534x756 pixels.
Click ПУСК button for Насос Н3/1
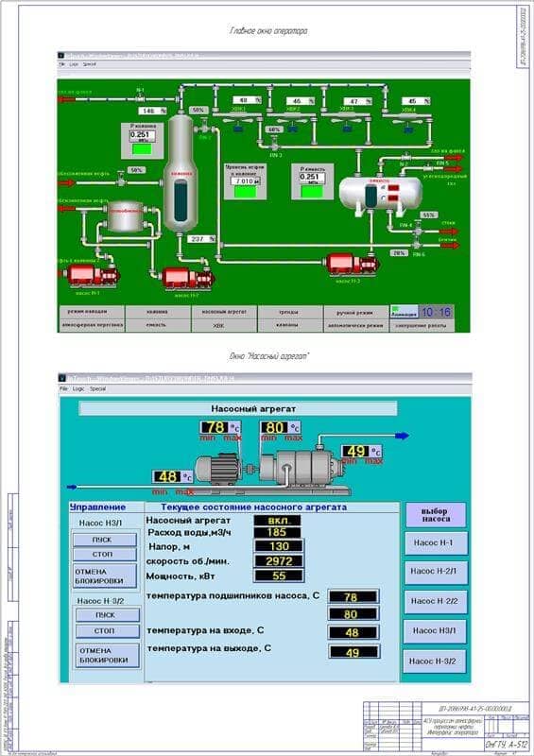[x=105, y=540]
